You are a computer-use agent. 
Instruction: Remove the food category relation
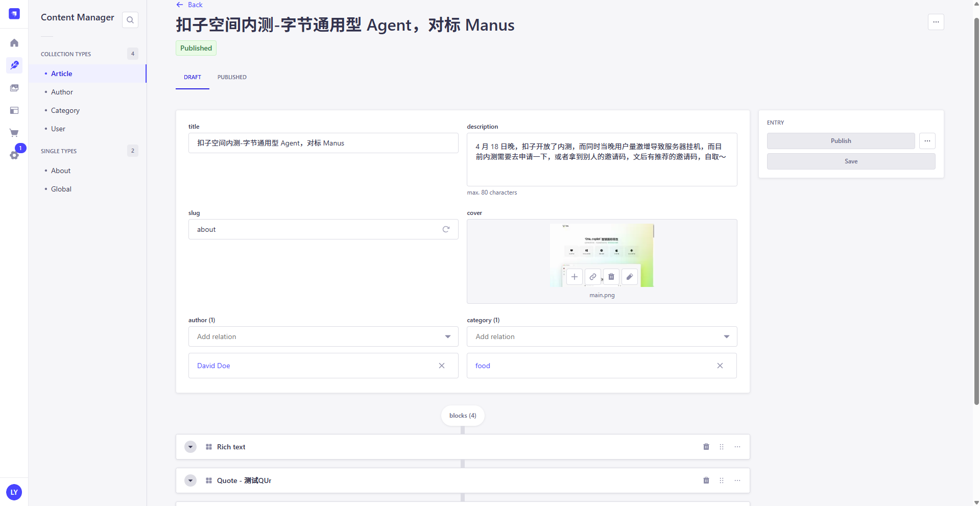coord(720,366)
